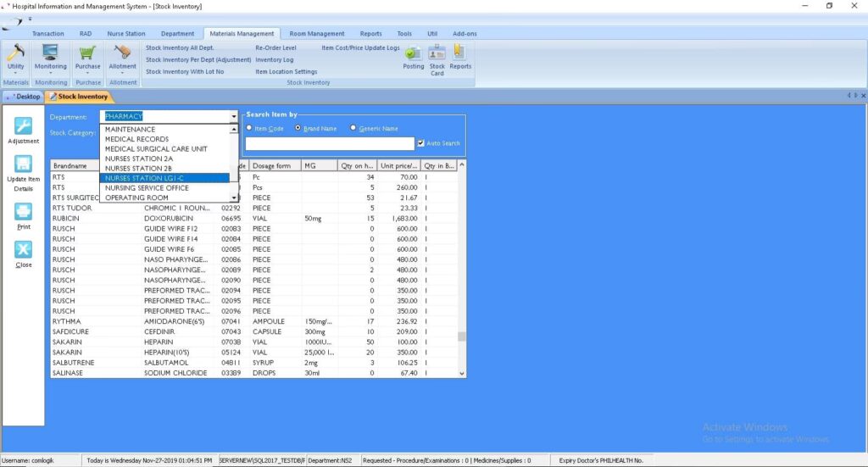Select the Generic Name radio button
The height and width of the screenshot is (467, 868).
tap(353, 129)
